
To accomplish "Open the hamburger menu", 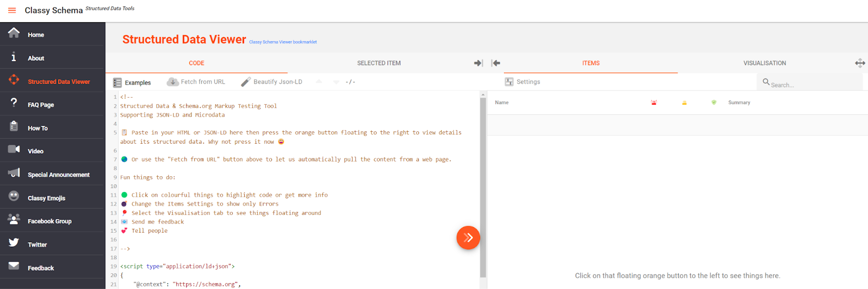I will 12,10.
